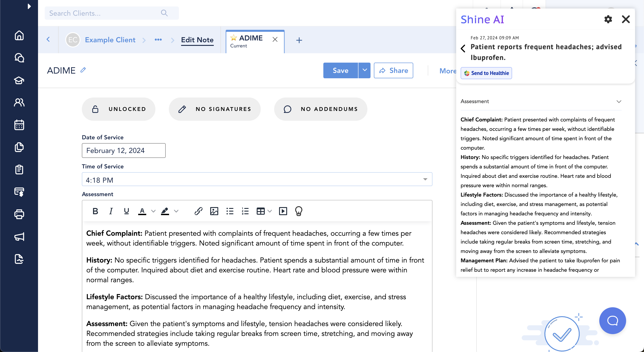Open the Example Client breadcrumb
This screenshot has width=644, height=352.
pyautogui.click(x=110, y=40)
